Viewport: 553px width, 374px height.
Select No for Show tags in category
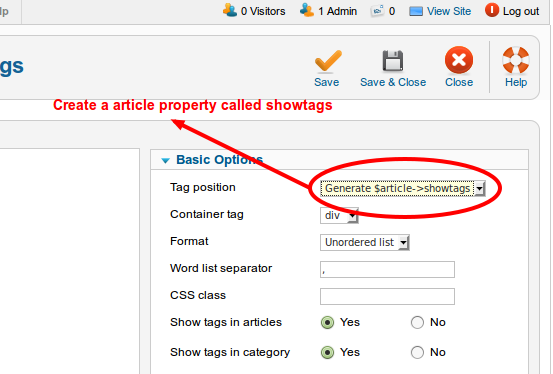417,352
